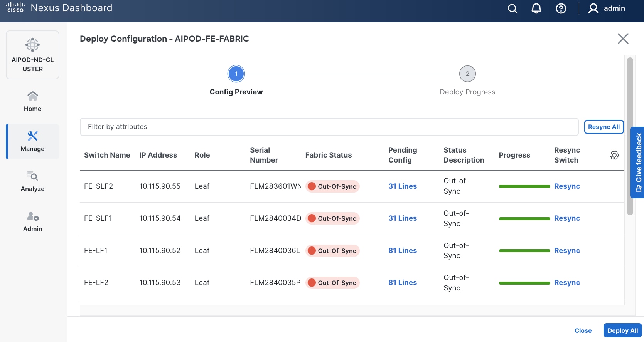Screen dimensions: 644x342
Task: Resync the FE-LF1 switch
Action: coord(566,251)
